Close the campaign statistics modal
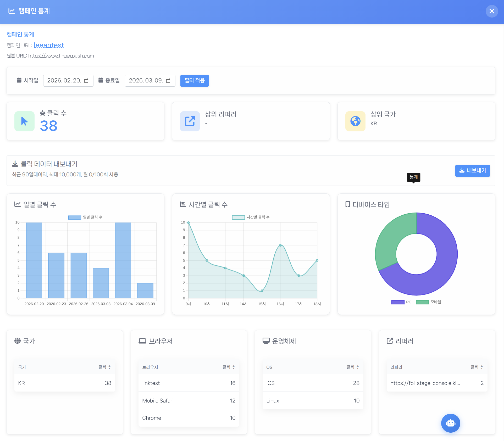 (x=492, y=11)
